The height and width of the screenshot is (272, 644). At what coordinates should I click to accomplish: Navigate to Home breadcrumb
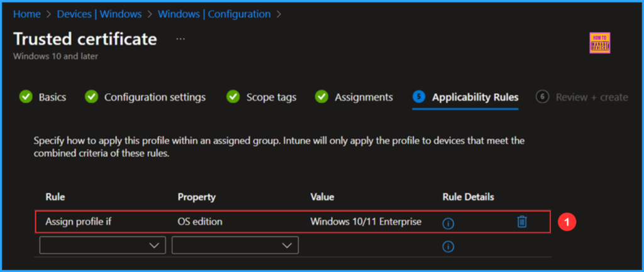[x=27, y=14]
